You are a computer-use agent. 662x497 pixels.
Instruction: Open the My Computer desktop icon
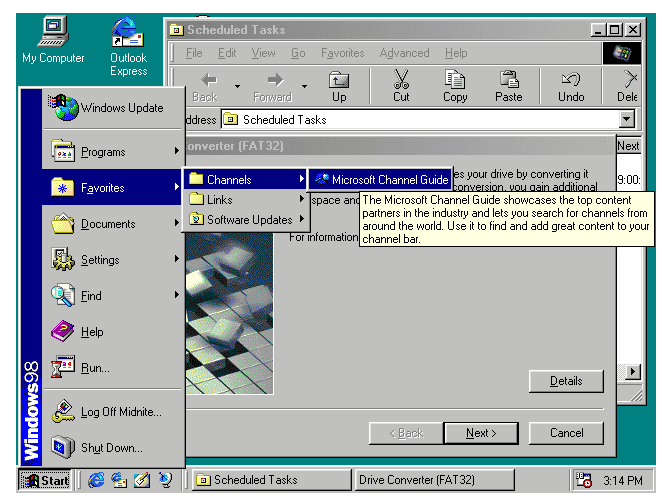click(x=53, y=40)
